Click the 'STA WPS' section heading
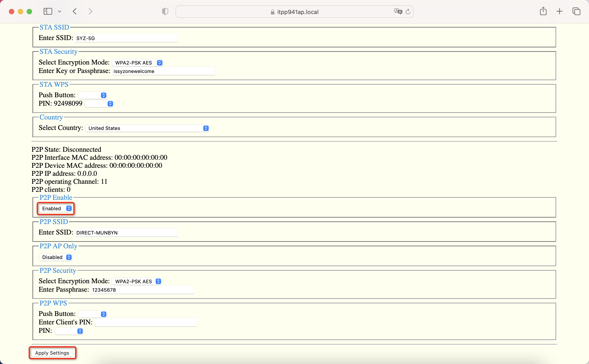Screen dimensions: 589x364 point(54,85)
